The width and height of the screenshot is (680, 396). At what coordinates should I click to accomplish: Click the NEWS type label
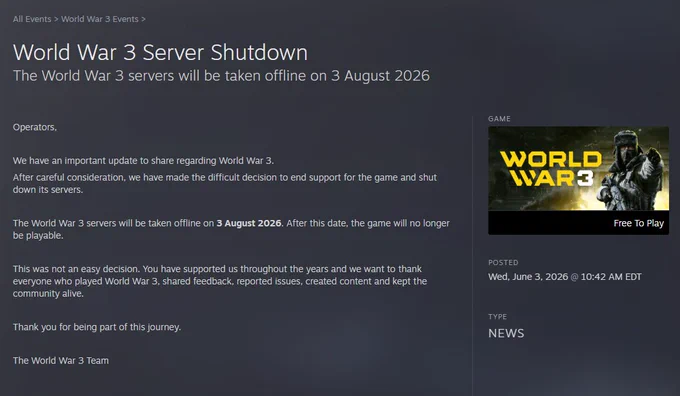(506, 333)
